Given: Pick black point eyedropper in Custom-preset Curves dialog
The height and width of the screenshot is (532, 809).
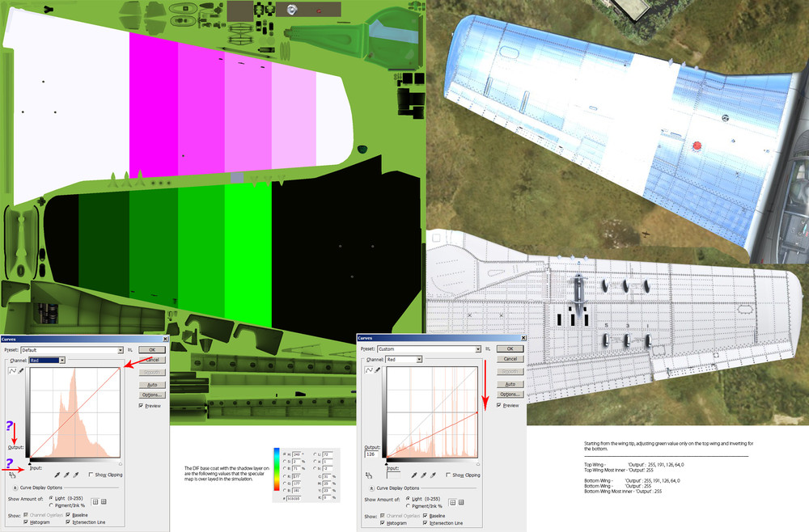Looking at the screenshot, I should pyautogui.click(x=413, y=475).
